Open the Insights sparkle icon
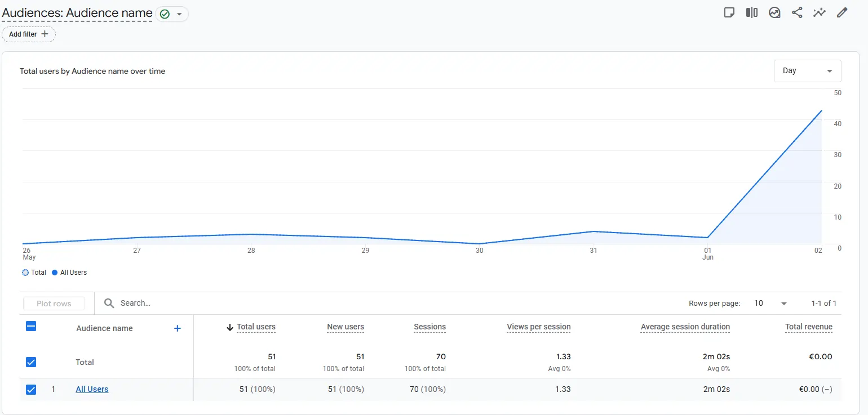Screen dimensions: 868x415 point(819,12)
